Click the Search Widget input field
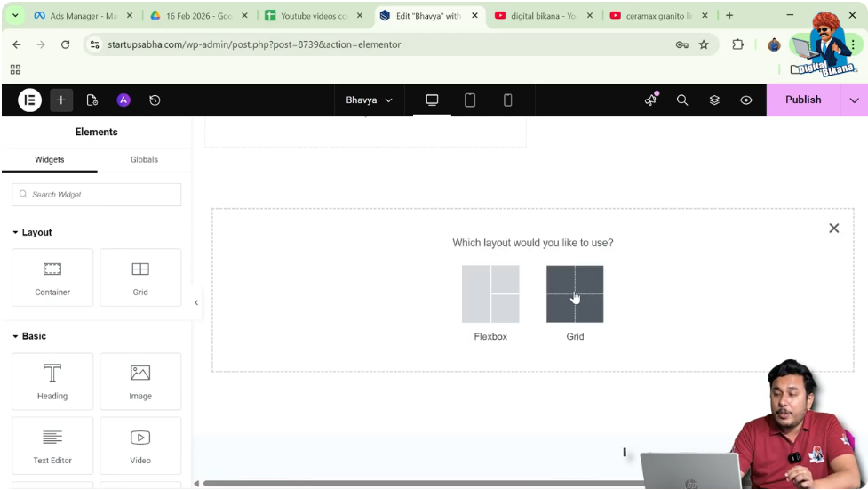Image resolution: width=868 pixels, height=490 pixels. tap(97, 195)
